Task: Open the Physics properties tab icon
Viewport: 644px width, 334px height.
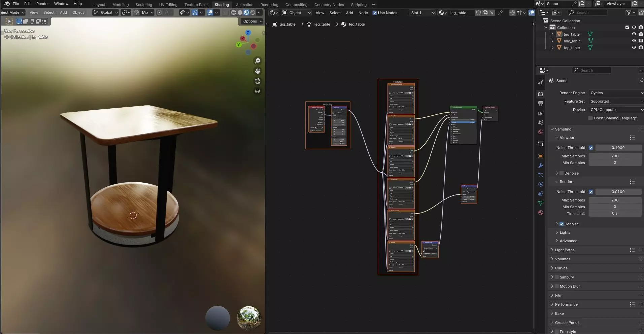Action: [541, 184]
